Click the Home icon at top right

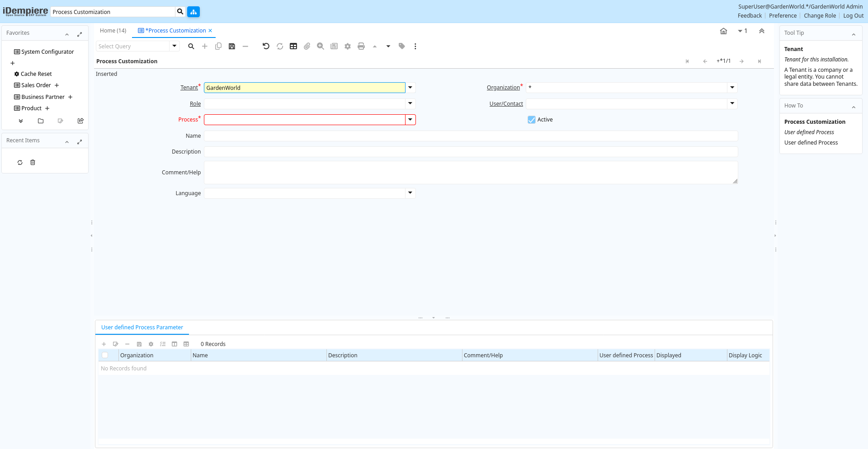point(723,31)
